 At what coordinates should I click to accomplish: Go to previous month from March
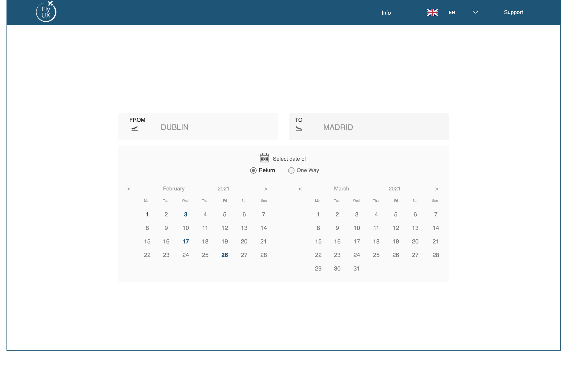[300, 189]
